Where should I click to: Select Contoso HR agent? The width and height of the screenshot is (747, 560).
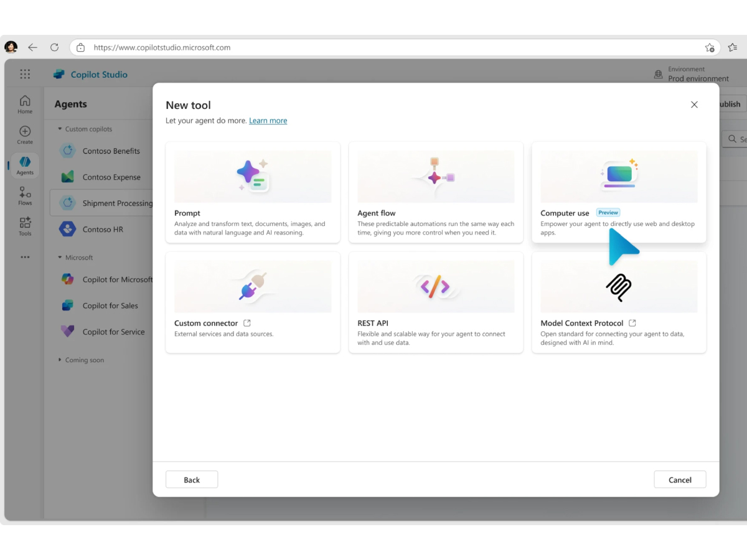103,229
